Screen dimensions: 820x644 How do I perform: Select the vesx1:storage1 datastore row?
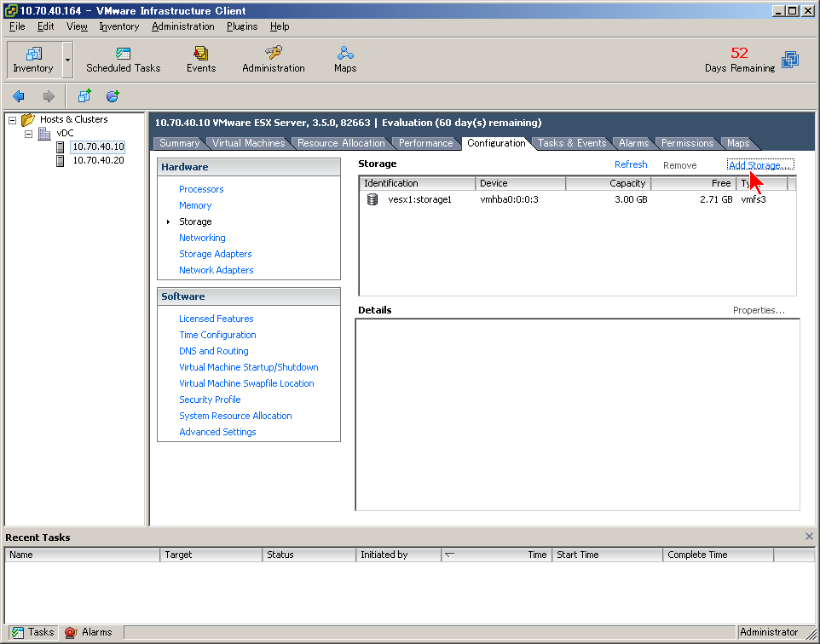(x=577, y=199)
